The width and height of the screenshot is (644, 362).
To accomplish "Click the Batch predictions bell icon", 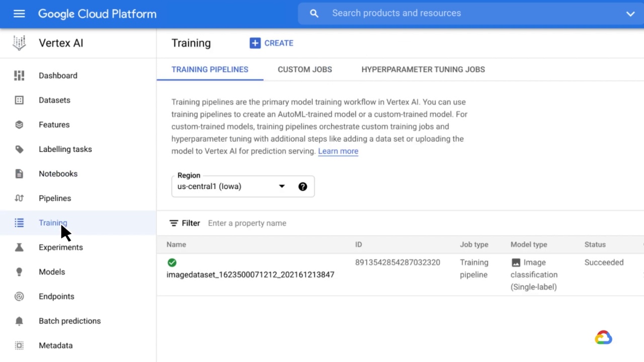I will [x=19, y=321].
